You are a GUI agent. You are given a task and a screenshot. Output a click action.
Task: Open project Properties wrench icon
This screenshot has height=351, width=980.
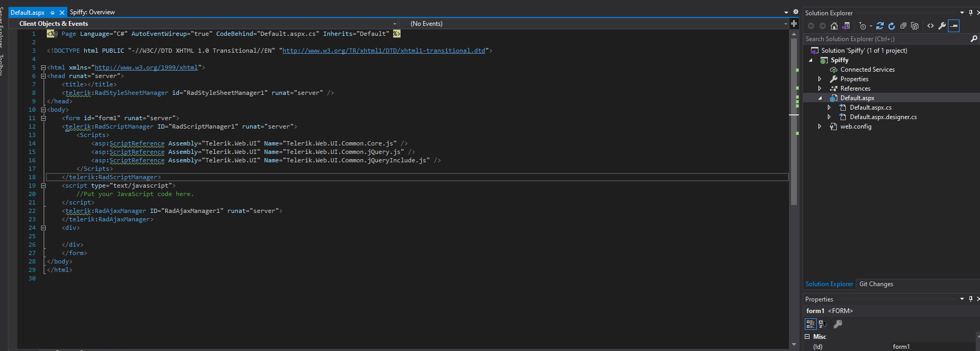click(x=942, y=26)
